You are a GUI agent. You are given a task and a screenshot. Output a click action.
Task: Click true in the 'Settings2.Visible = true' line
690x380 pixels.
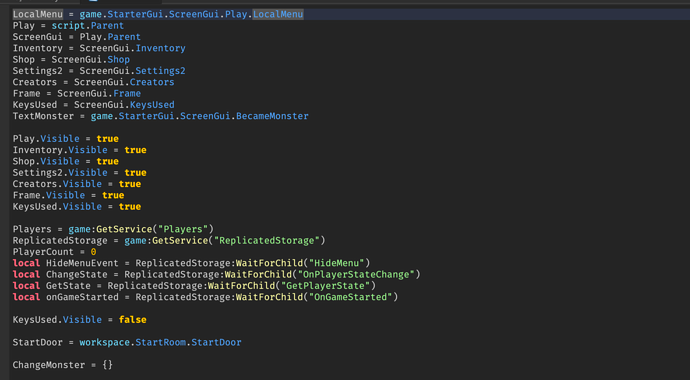click(135, 173)
